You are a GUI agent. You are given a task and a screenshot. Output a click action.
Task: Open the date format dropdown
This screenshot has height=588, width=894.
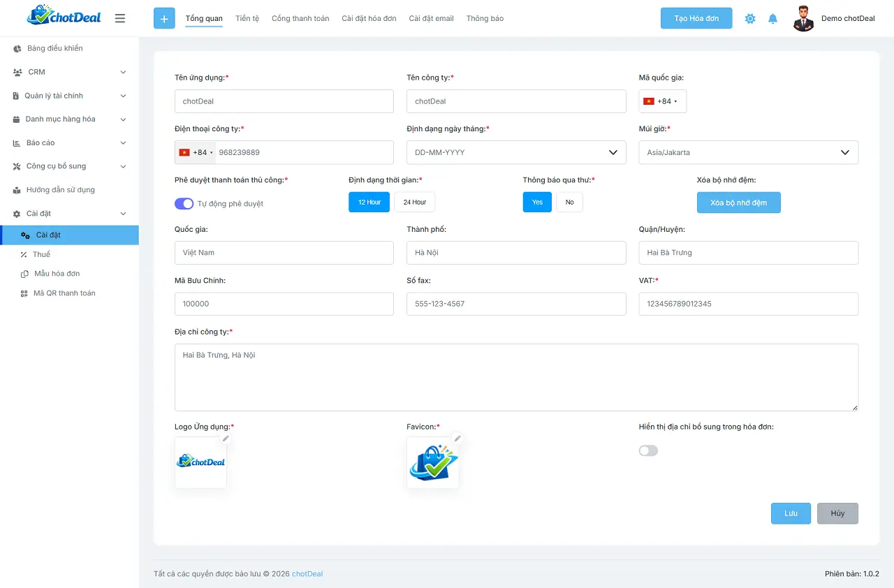tap(516, 152)
